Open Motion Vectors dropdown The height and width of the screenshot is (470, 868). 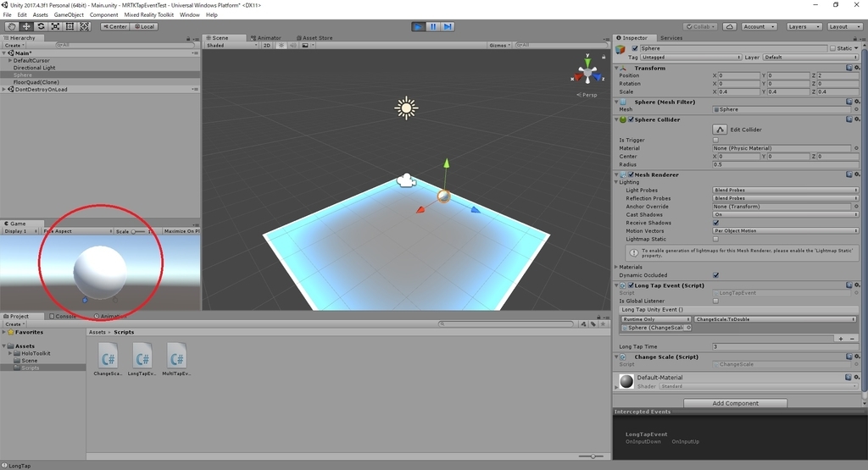(x=786, y=230)
